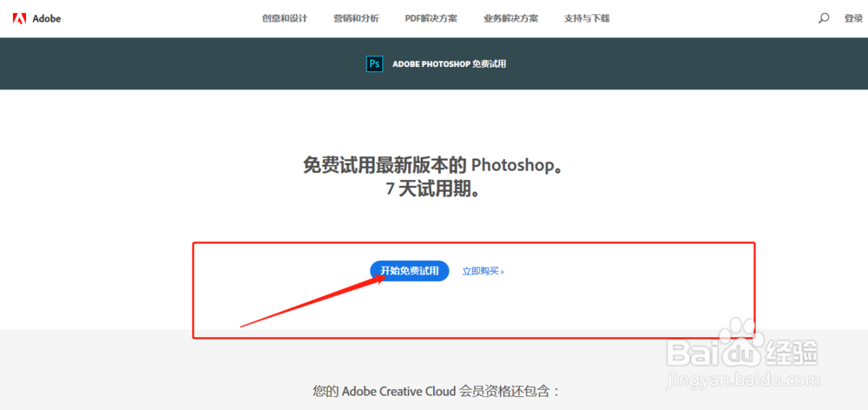Screen dimensions: 868x410
Task: Open the 支持与下载 menu
Action: click(x=587, y=18)
